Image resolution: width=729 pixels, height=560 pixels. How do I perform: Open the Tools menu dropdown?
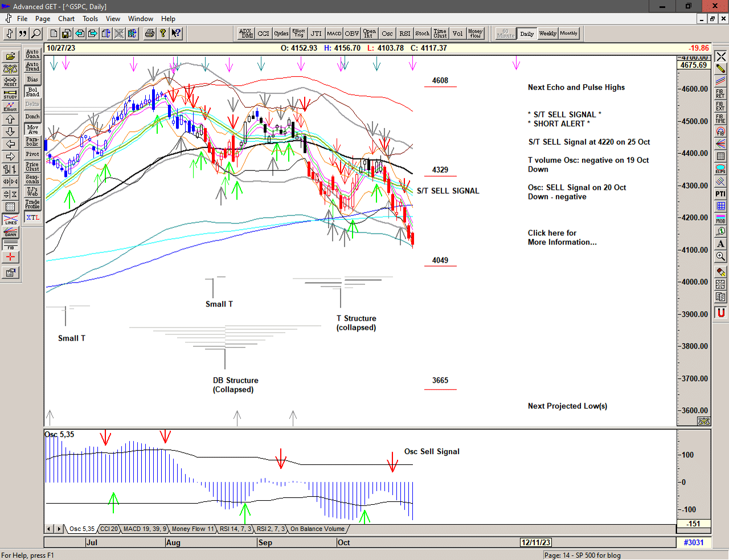90,19
